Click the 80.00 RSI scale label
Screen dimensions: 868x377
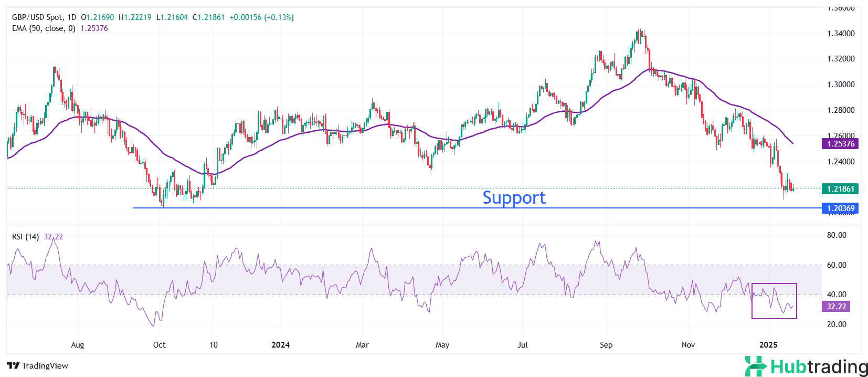(x=837, y=235)
